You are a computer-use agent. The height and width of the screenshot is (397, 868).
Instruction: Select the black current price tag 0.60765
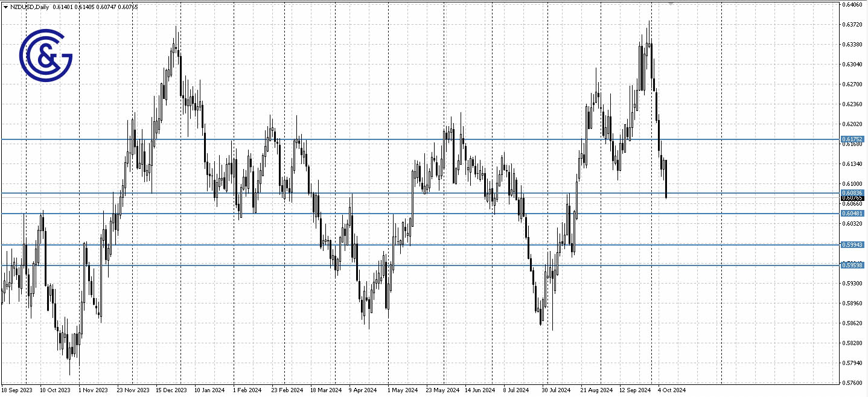(853, 200)
